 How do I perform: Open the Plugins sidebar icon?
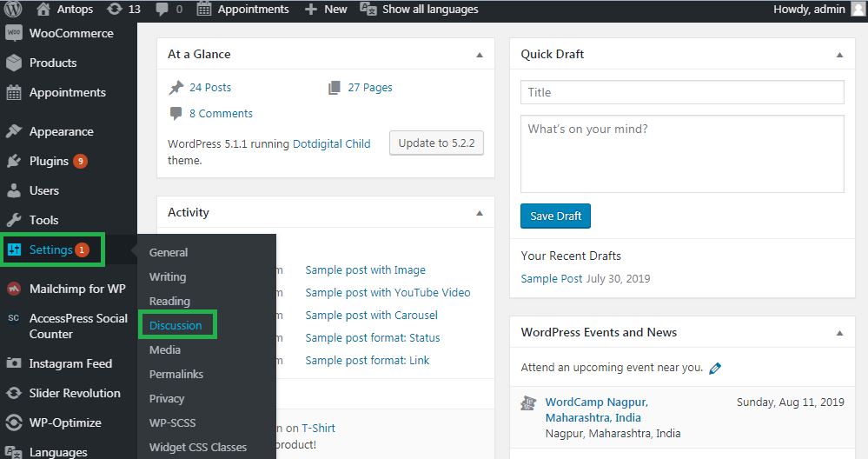14,161
